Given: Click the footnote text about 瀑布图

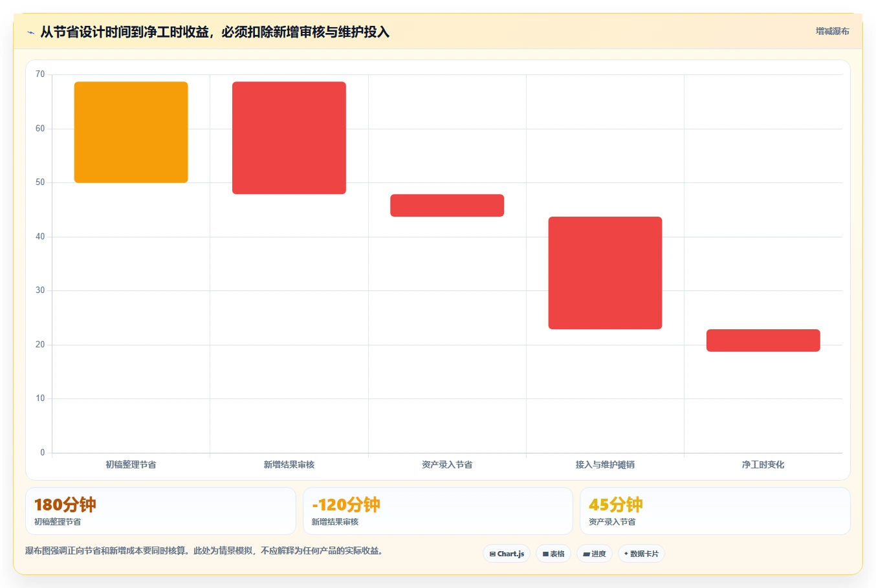Looking at the screenshot, I should click(x=204, y=551).
